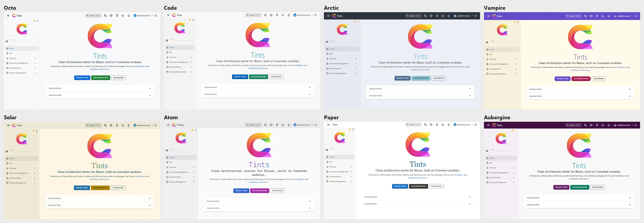The image size is (644, 223).
Task: Click the list icon beside Filter in Code sidebar
Action: pyautogui.click(x=167, y=40)
